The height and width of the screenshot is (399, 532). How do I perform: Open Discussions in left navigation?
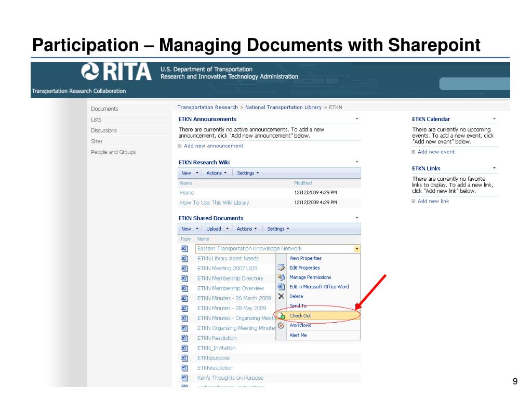(104, 130)
